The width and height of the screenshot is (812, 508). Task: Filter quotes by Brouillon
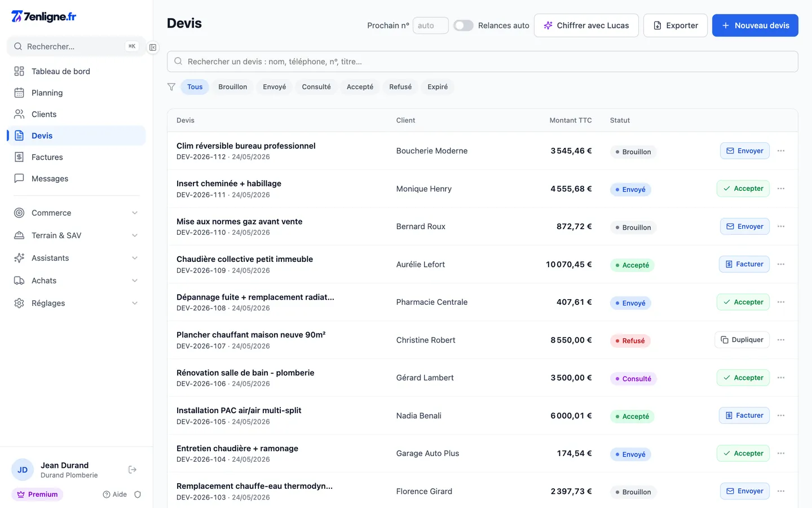[233, 87]
